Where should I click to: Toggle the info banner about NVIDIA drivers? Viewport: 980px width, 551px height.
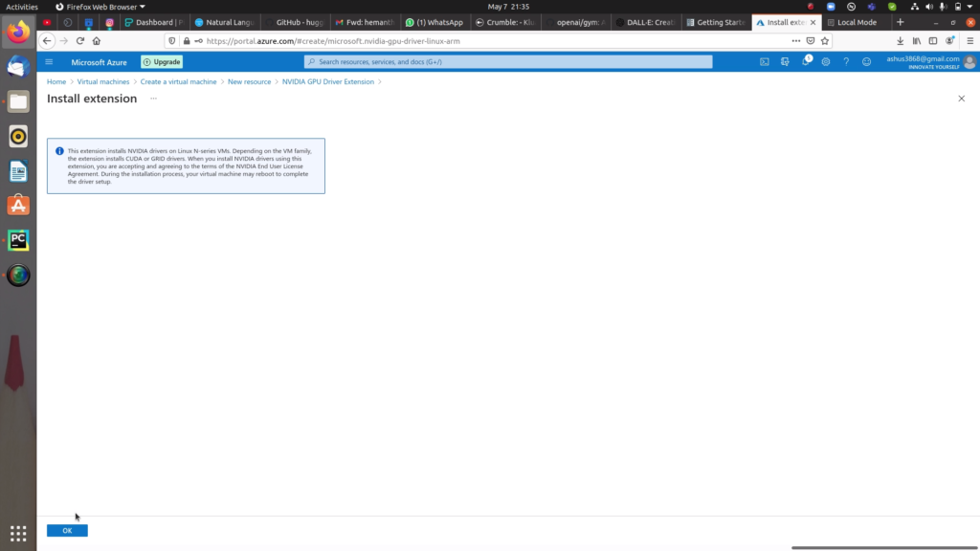tap(61, 148)
